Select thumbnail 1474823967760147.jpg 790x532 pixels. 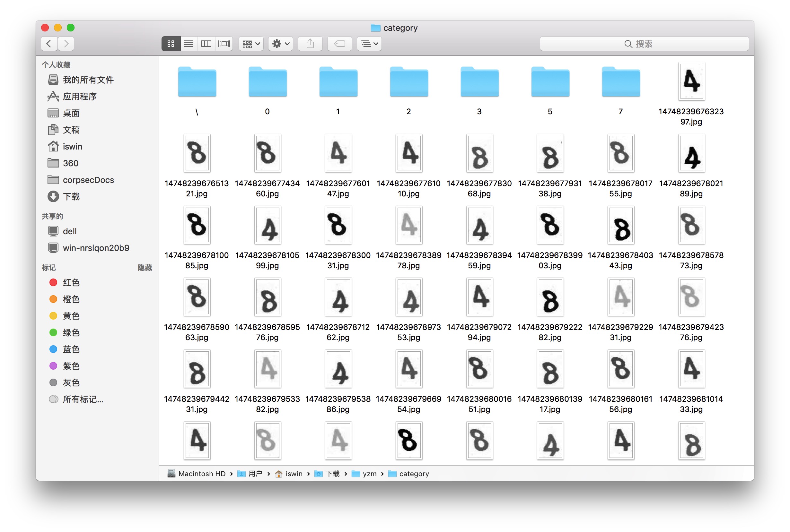(338, 153)
